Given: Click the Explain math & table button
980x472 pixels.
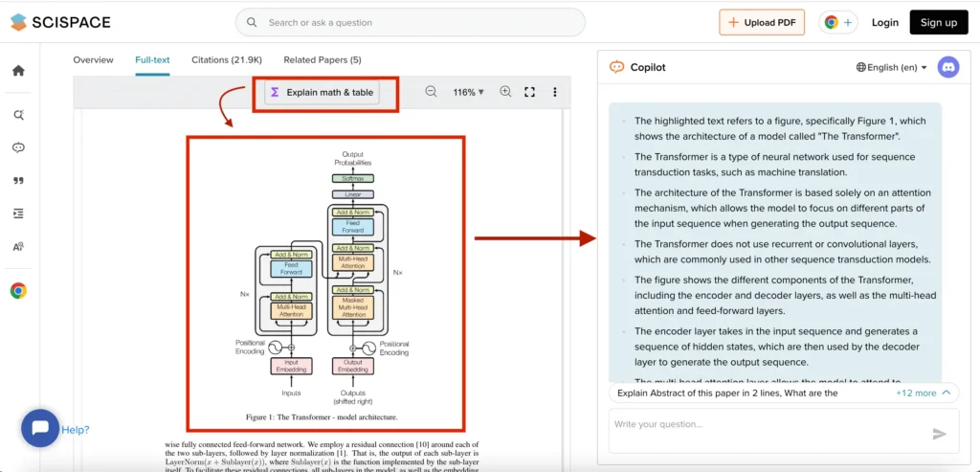Looking at the screenshot, I should [321, 93].
